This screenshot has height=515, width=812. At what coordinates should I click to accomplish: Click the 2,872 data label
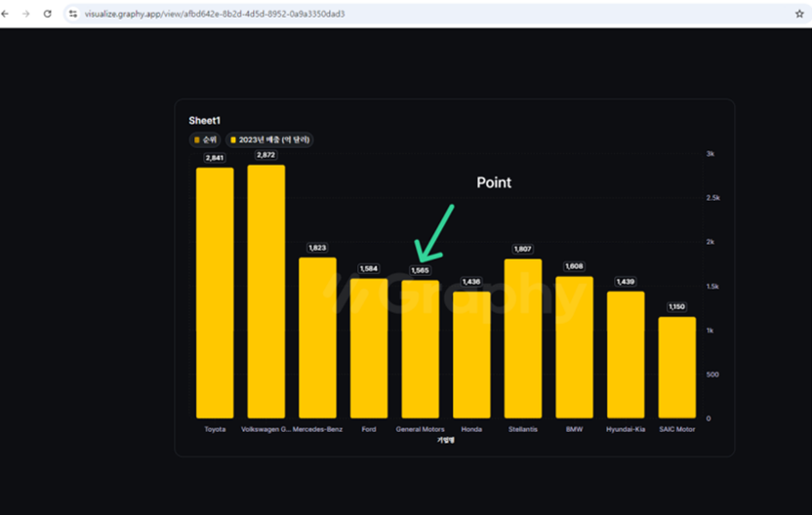click(266, 155)
